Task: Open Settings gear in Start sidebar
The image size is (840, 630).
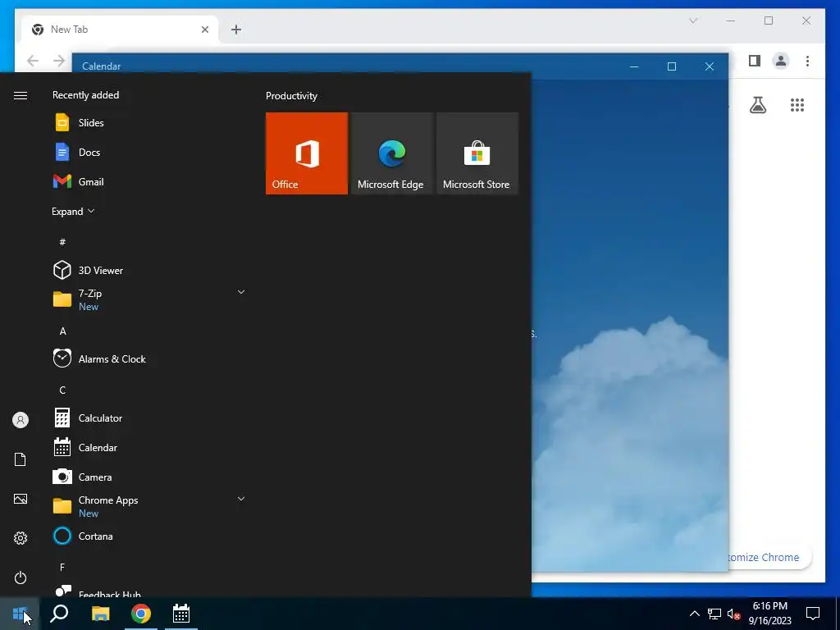Action: (x=21, y=538)
